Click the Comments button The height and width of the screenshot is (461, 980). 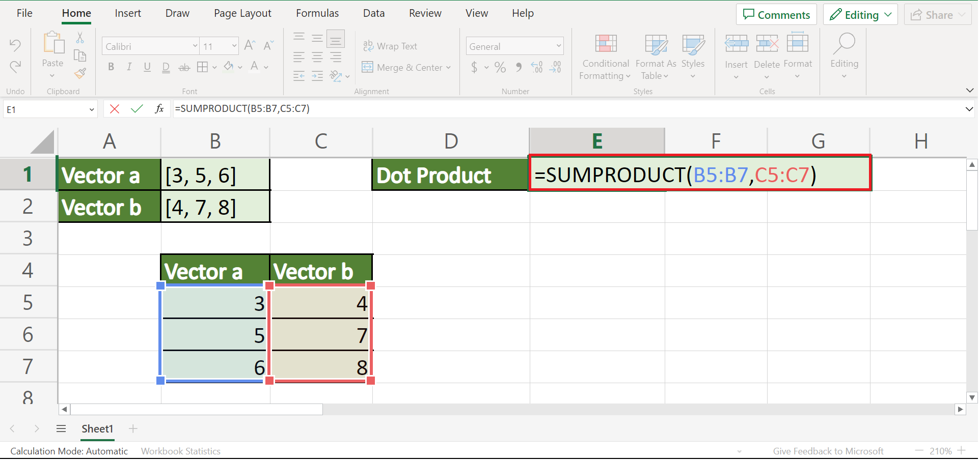[x=776, y=15]
